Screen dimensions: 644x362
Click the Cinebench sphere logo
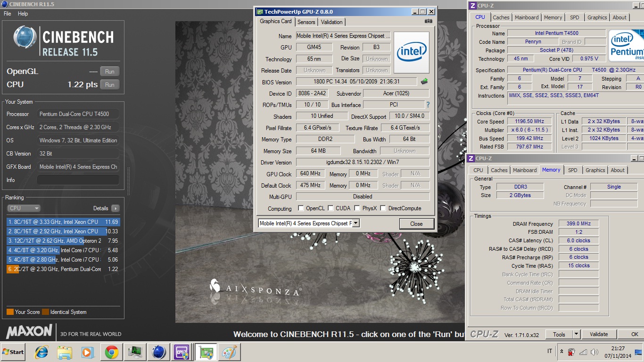25,37
